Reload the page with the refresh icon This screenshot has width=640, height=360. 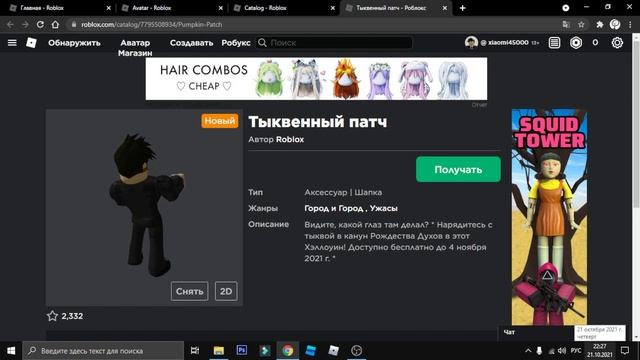click(40, 24)
